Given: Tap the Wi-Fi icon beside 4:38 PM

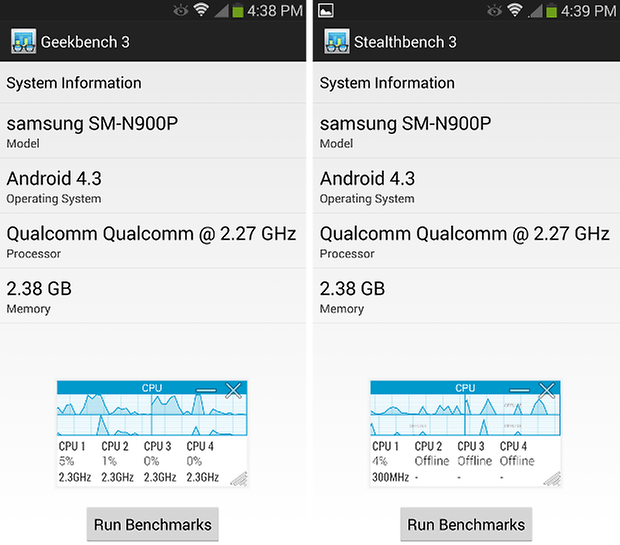Looking at the screenshot, I should pos(201,10).
